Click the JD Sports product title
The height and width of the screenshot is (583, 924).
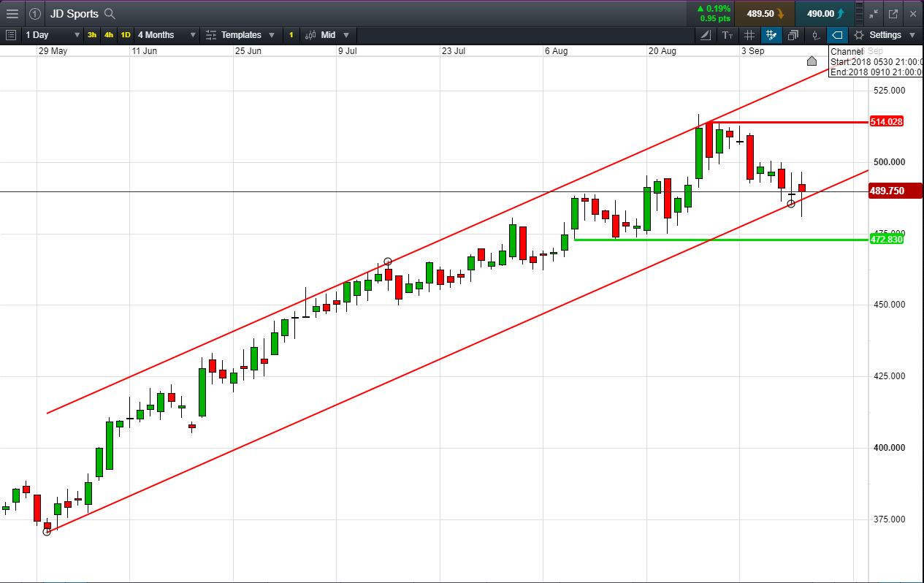(x=74, y=13)
